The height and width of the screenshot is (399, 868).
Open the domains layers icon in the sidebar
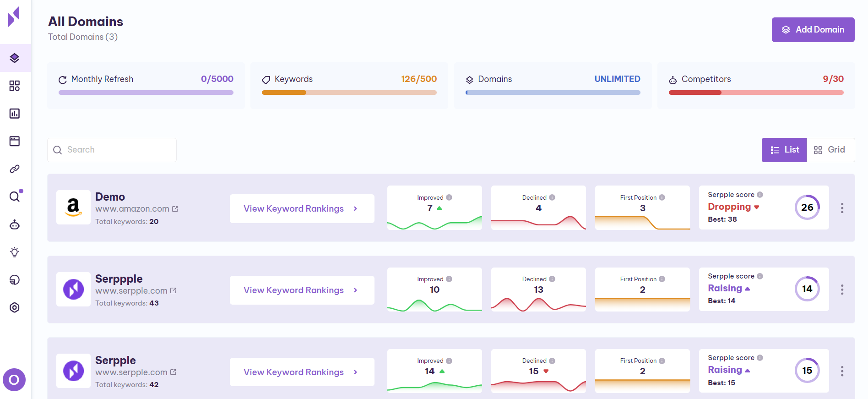click(15, 58)
